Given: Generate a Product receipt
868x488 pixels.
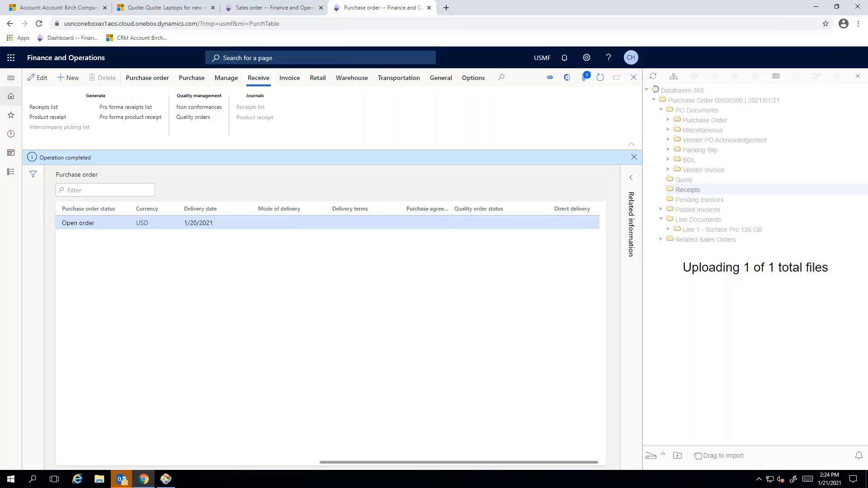Looking at the screenshot, I should point(47,117).
